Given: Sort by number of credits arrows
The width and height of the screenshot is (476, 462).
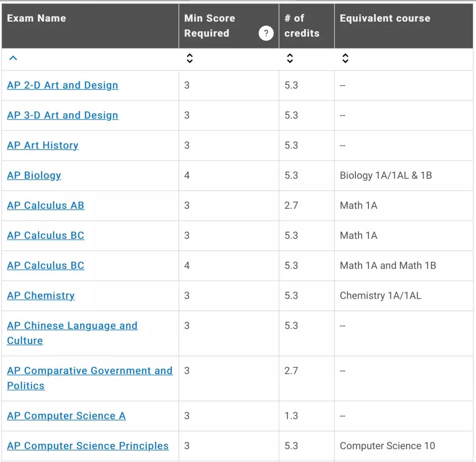Looking at the screenshot, I should (x=290, y=58).
